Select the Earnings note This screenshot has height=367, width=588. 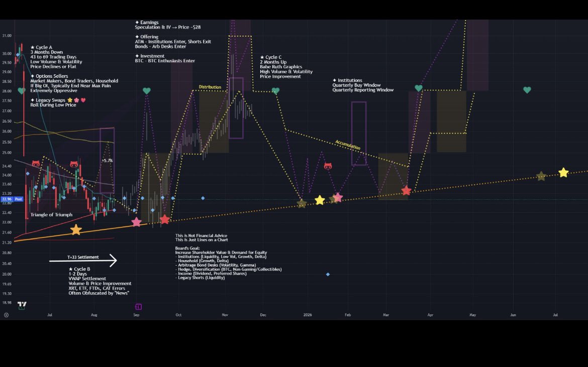[x=168, y=25]
